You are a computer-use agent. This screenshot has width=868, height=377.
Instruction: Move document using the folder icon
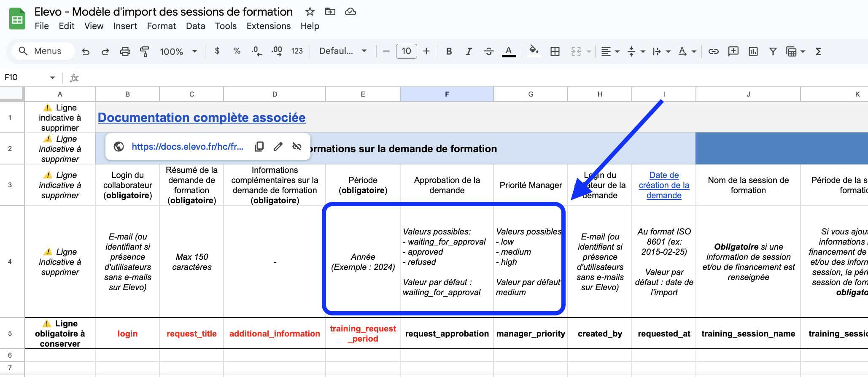coord(330,12)
